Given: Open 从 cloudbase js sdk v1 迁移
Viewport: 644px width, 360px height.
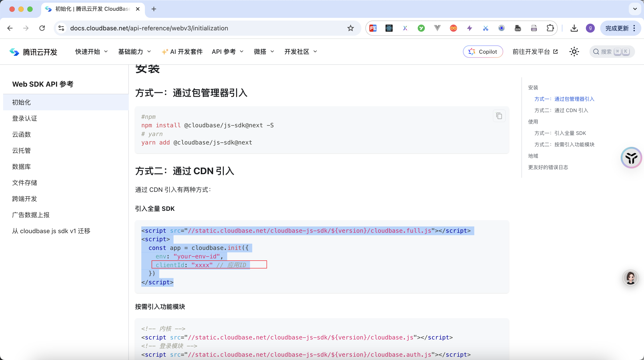Looking at the screenshot, I should click(66, 231).
